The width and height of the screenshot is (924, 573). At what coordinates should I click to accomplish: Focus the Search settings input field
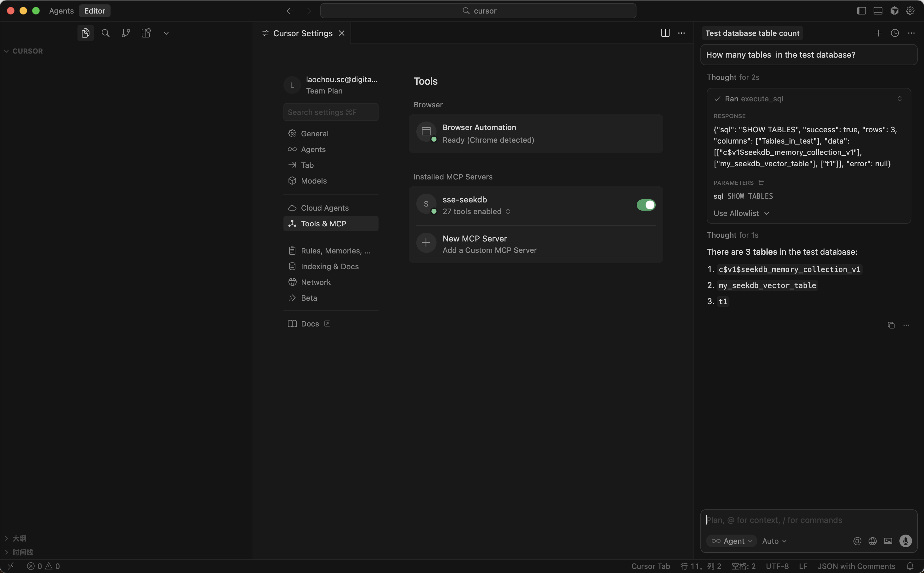[x=330, y=112]
